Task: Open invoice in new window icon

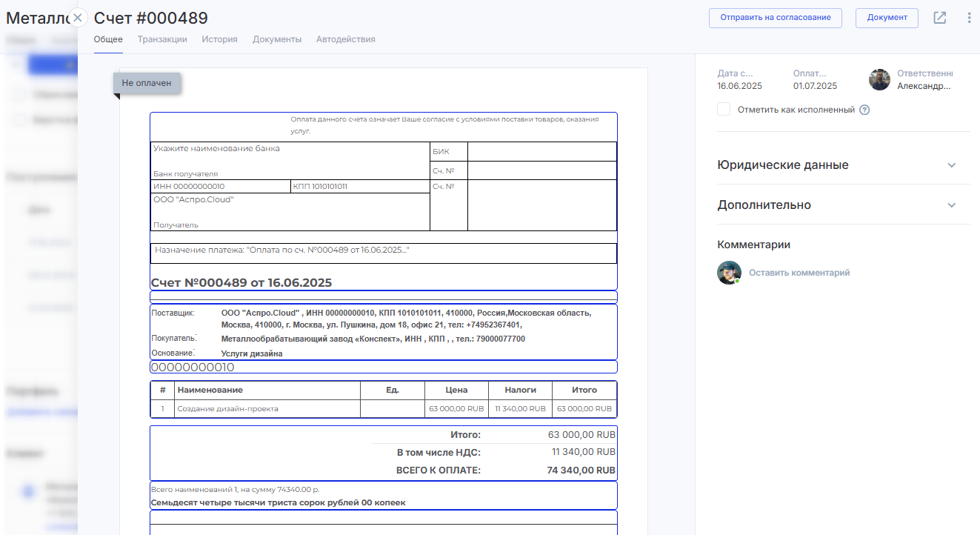Action: [939, 18]
